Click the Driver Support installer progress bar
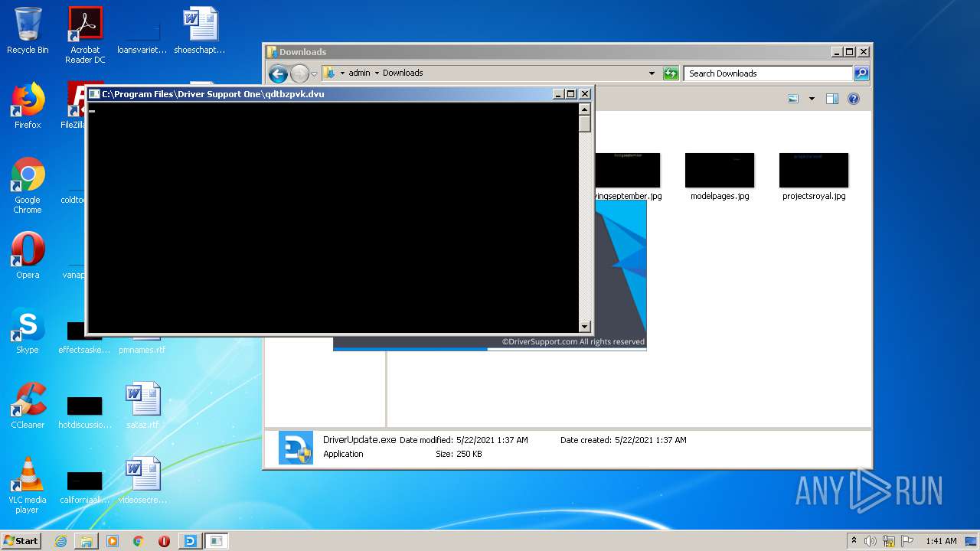 coord(490,349)
